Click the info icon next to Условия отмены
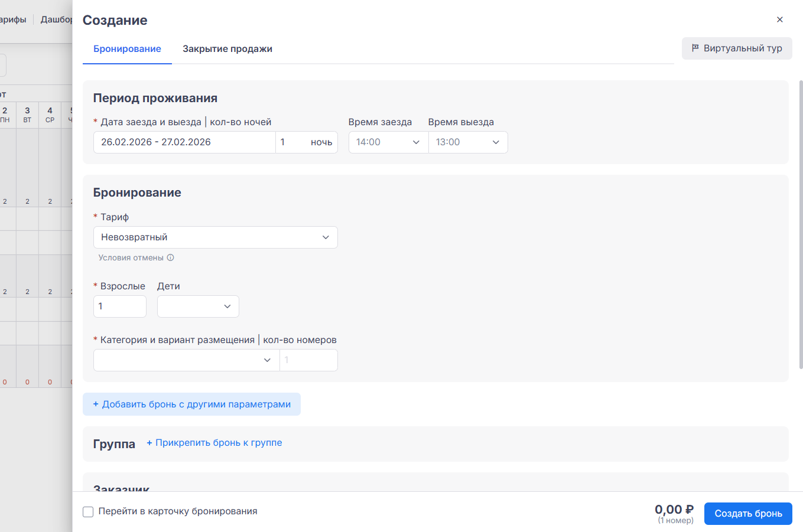The image size is (803, 532). (x=170, y=257)
